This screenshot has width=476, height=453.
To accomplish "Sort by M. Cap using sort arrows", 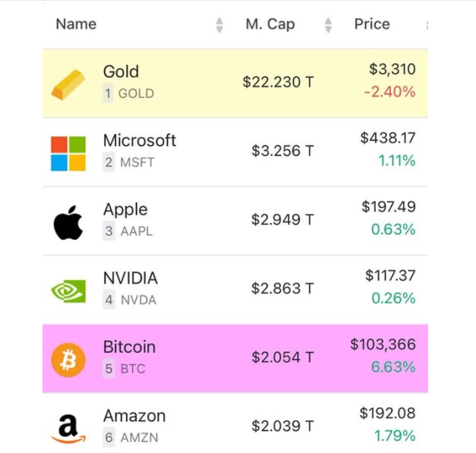I will pyautogui.click(x=328, y=25).
